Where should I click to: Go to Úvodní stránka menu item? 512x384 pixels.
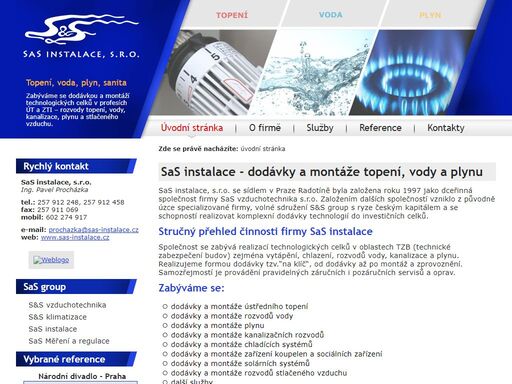coord(192,128)
